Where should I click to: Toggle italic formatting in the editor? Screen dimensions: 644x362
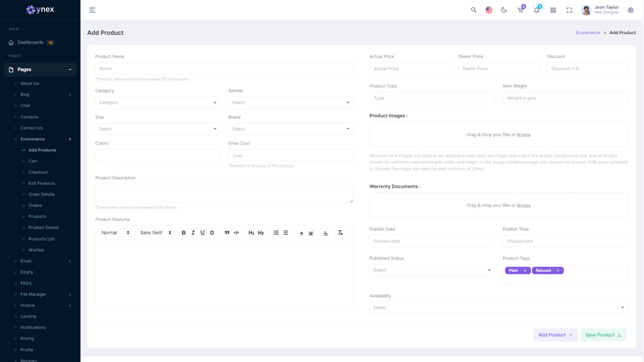coord(193,232)
